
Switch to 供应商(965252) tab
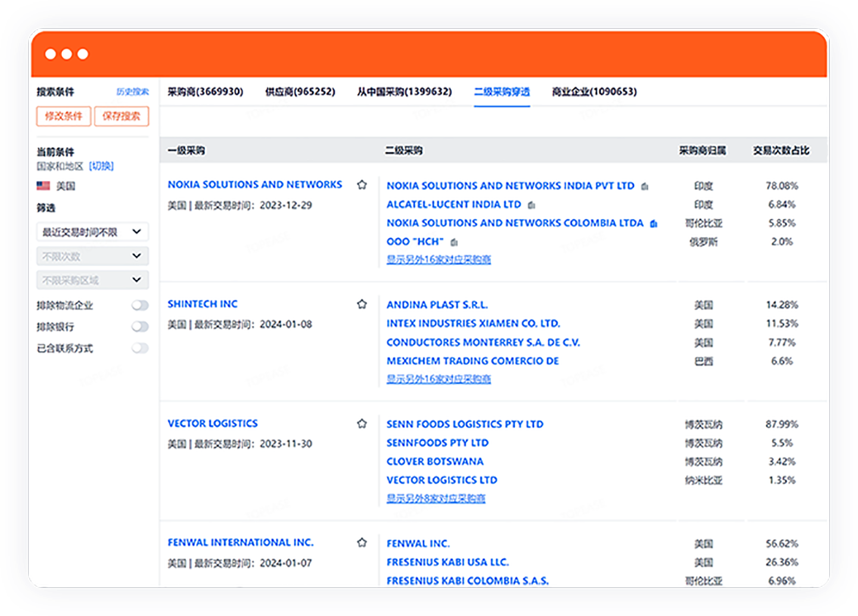[x=300, y=92]
